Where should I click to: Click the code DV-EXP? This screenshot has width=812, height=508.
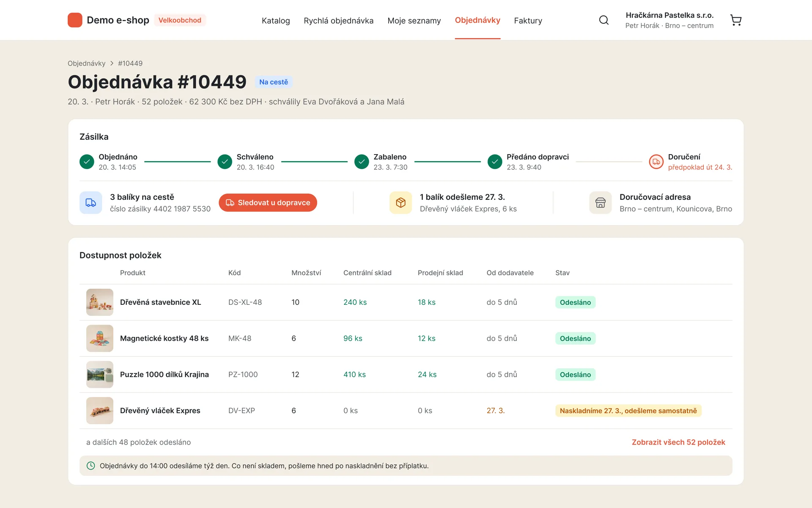241,411
